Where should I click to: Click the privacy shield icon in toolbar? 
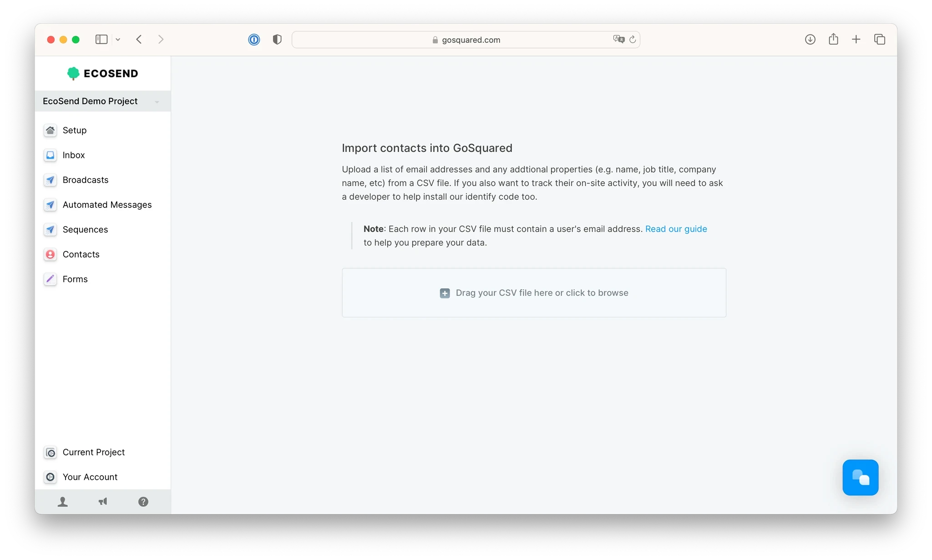click(277, 40)
